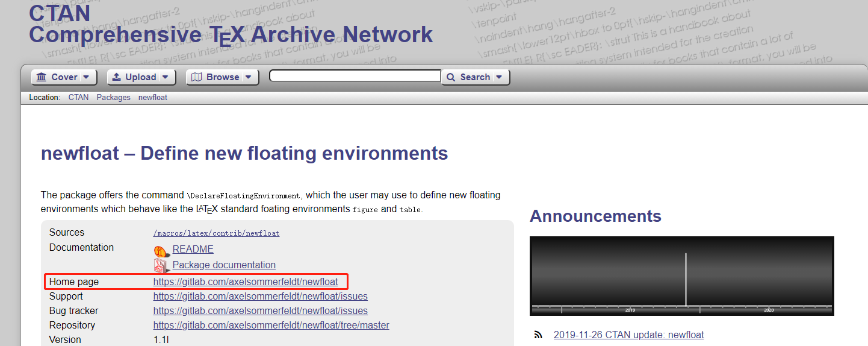The width and height of the screenshot is (868, 346).
Task: Click the Sources row label
Action: click(x=67, y=232)
